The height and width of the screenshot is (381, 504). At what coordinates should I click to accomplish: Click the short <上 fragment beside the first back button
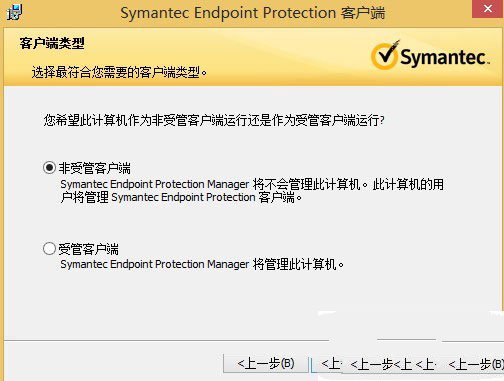pos(331,364)
